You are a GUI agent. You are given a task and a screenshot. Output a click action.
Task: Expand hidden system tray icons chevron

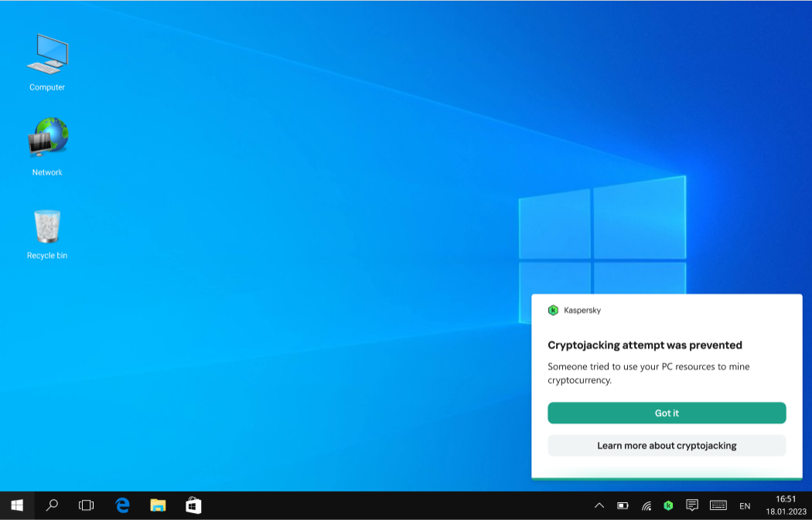(x=599, y=505)
